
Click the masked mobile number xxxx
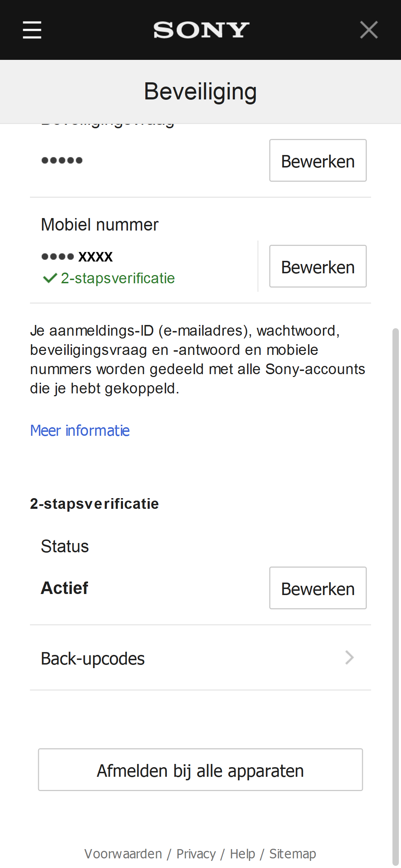point(77,257)
